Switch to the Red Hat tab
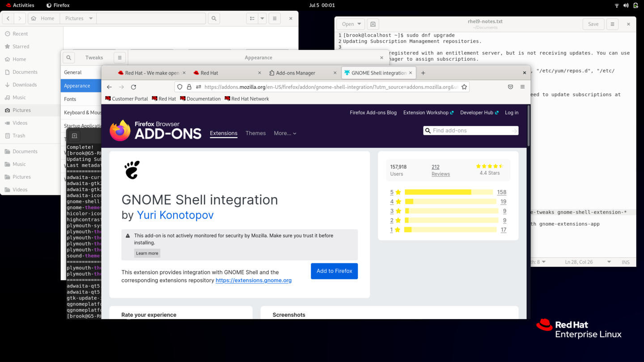The image size is (644, 362). point(226,73)
